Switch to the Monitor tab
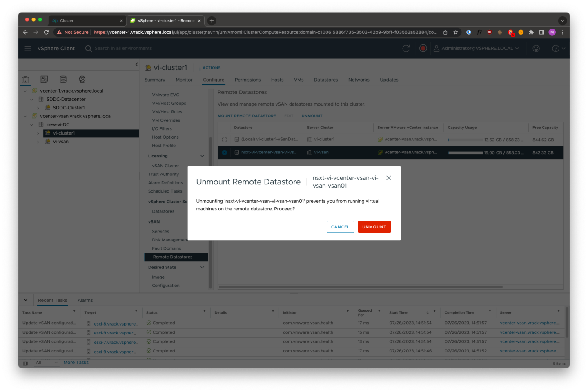 click(x=184, y=80)
